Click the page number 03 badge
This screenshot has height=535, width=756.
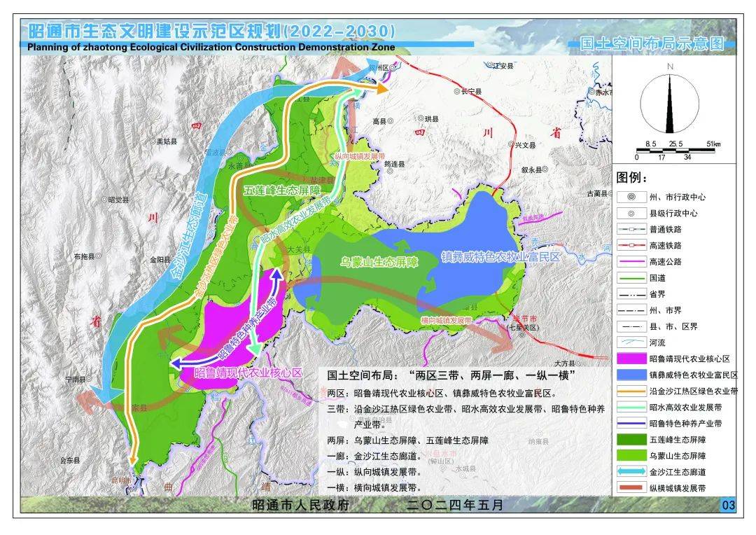point(728,505)
